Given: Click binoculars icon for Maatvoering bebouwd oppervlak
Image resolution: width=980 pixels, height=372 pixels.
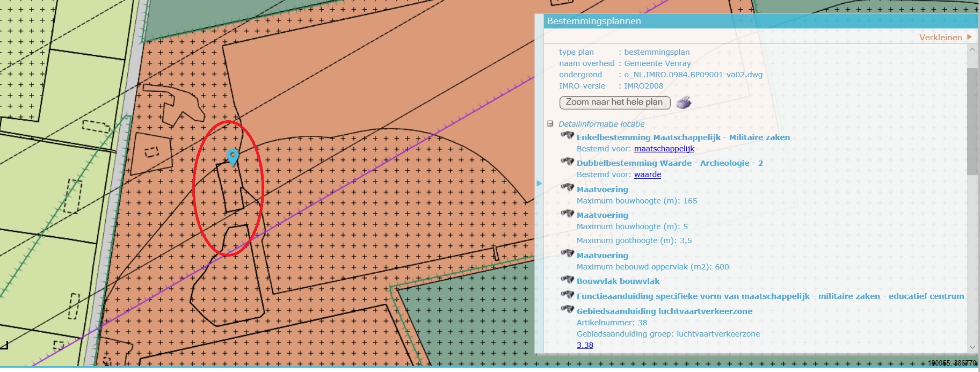Looking at the screenshot, I should click(567, 253).
